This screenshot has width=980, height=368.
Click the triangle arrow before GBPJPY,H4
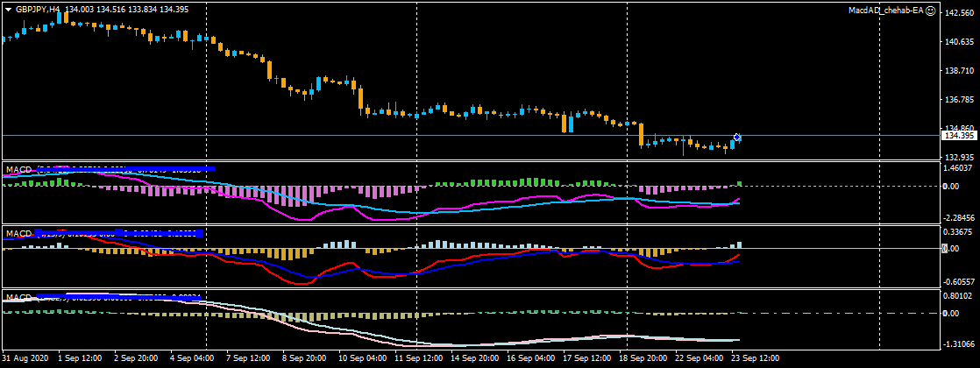click(8, 9)
